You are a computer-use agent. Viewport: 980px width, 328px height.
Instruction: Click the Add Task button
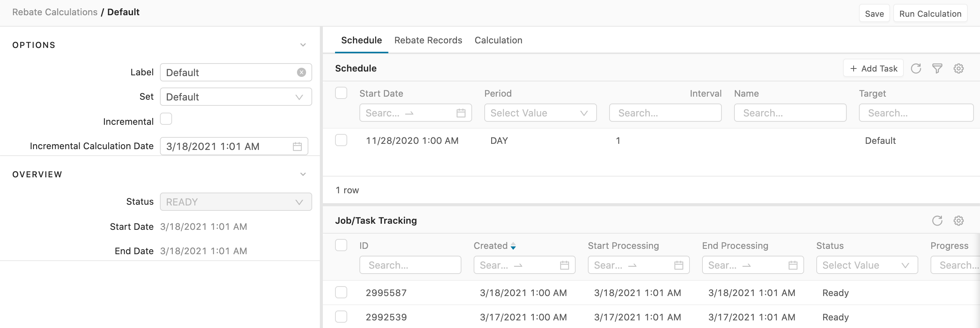click(873, 68)
